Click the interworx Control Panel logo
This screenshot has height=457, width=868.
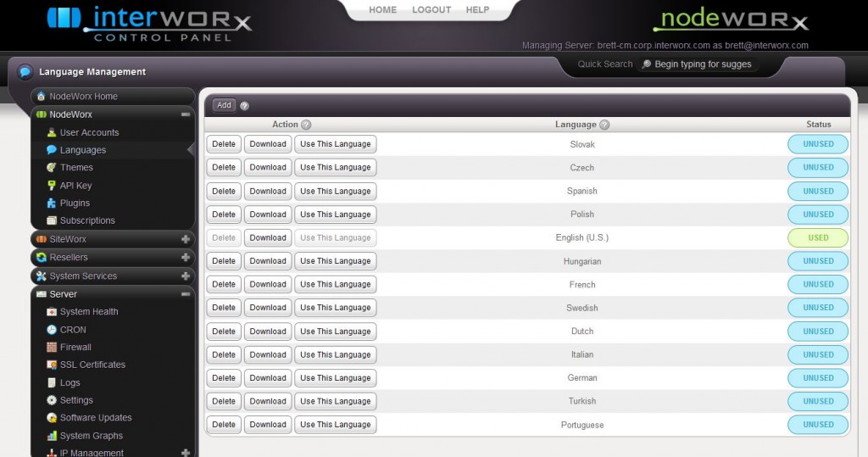coord(149,23)
